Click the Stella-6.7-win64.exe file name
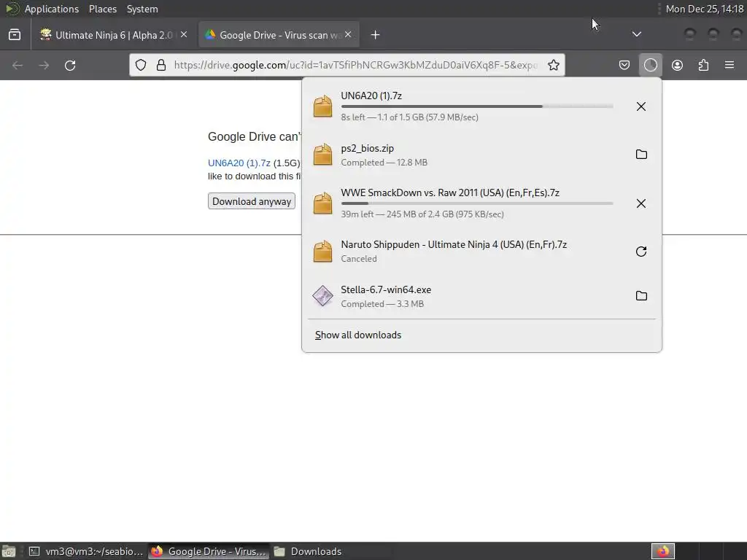Image resolution: width=747 pixels, height=560 pixels. (x=386, y=289)
